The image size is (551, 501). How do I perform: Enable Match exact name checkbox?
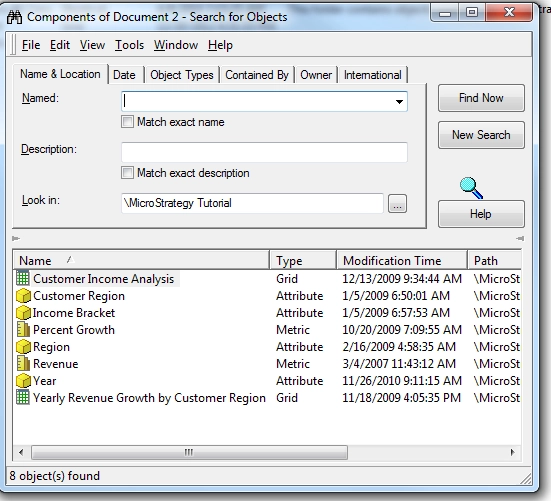[x=127, y=122]
